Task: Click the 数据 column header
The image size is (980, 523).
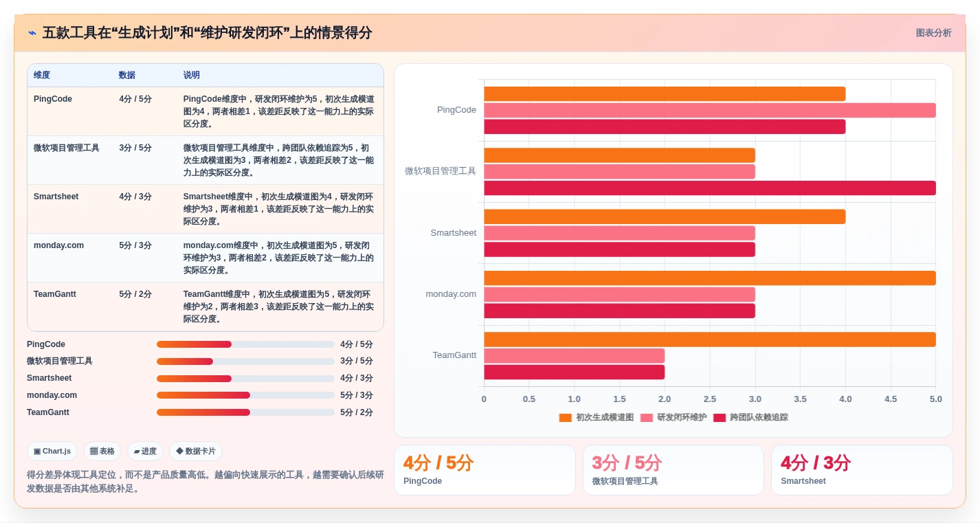Action: (x=127, y=75)
